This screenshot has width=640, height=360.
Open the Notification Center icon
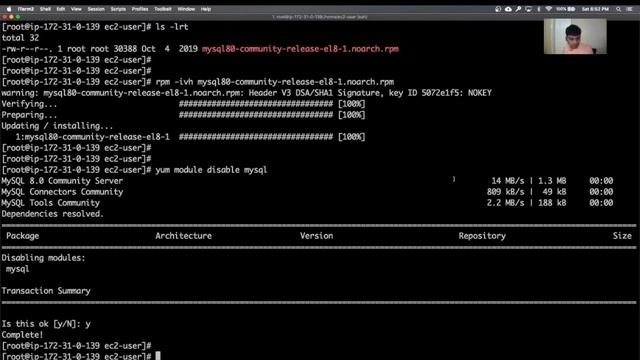pos(629,9)
